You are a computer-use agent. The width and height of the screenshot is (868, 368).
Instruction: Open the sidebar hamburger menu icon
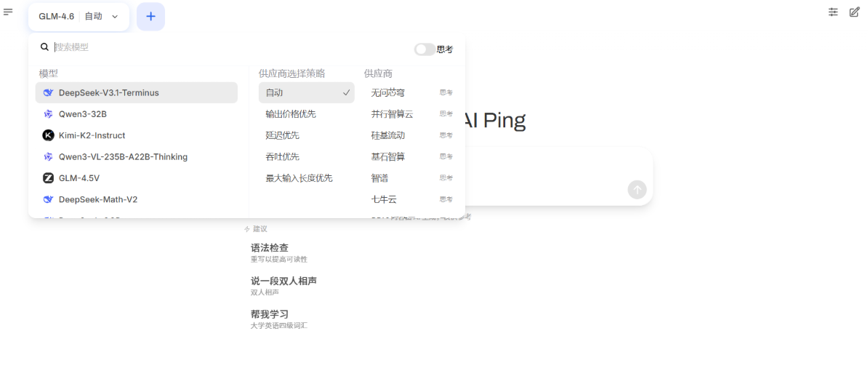8,12
